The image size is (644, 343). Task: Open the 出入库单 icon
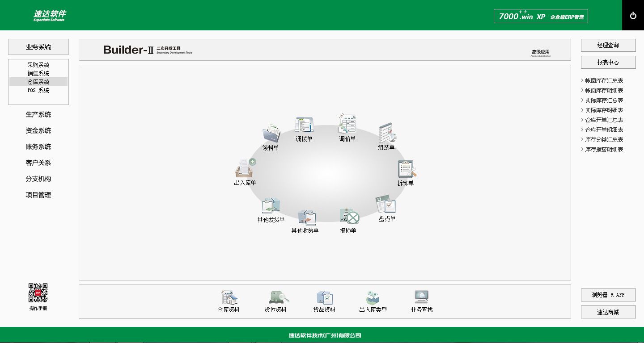pos(245,168)
